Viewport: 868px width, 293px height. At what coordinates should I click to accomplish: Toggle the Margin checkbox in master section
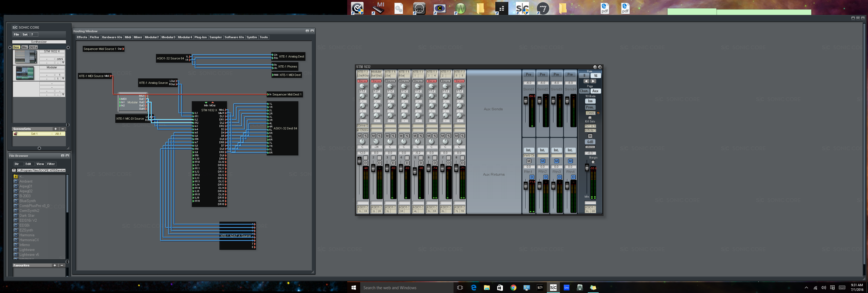click(593, 162)
